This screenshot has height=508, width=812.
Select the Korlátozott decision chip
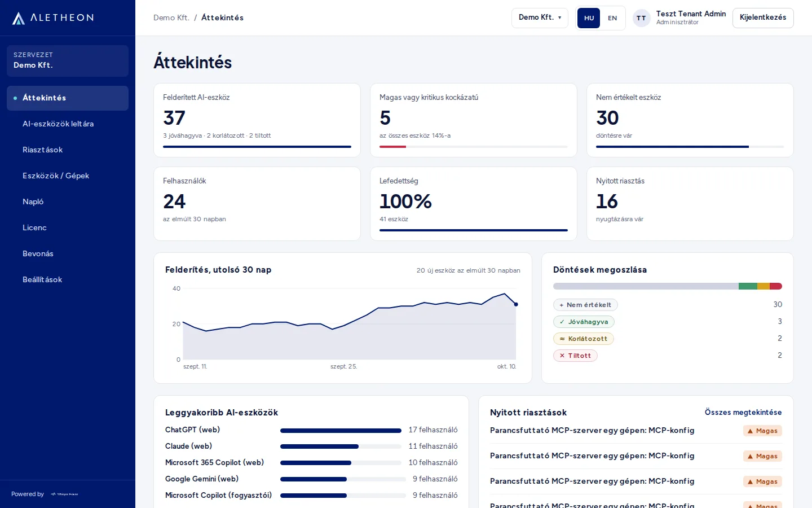(584, 339)
